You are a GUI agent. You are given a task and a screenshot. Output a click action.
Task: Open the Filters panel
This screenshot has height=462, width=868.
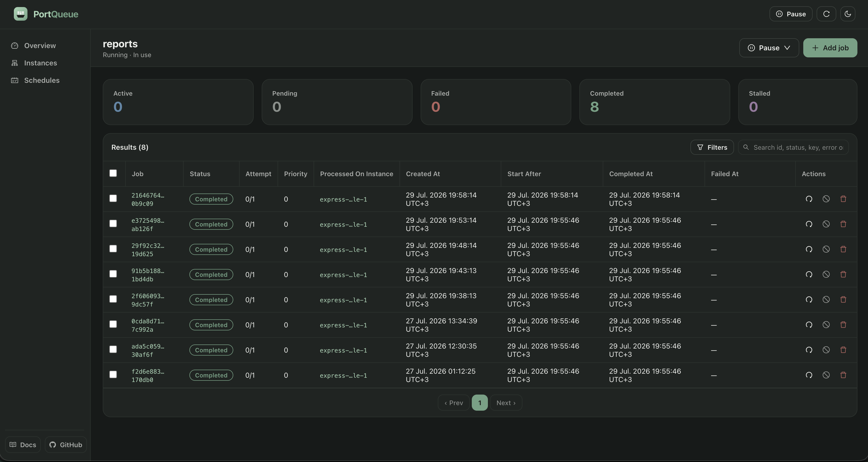(712, 147)
